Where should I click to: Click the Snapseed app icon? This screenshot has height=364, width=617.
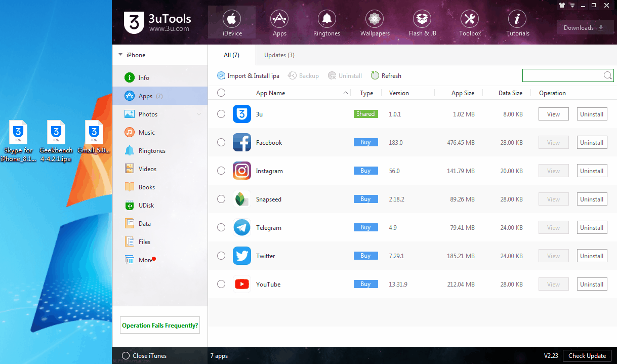point(242,199)
